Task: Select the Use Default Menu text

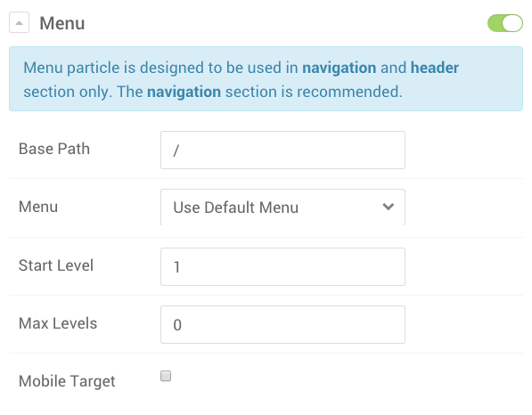Action: click(236, 207)
